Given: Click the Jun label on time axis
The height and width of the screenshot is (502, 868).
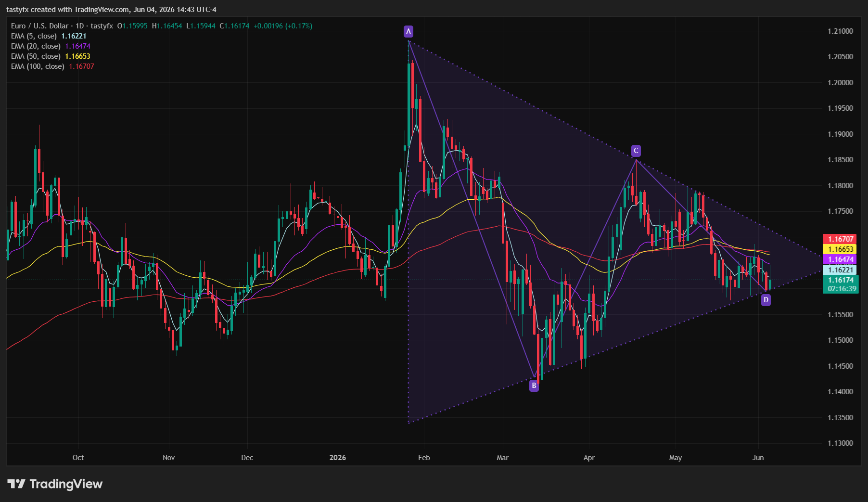Looking at the screenshot, I should tap(758, 458).
